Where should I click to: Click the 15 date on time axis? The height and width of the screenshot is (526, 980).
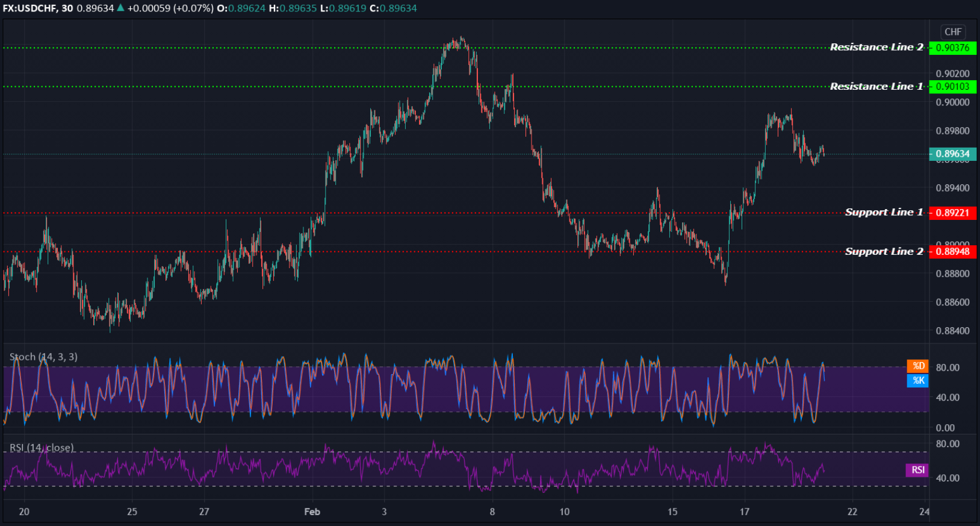672,512
